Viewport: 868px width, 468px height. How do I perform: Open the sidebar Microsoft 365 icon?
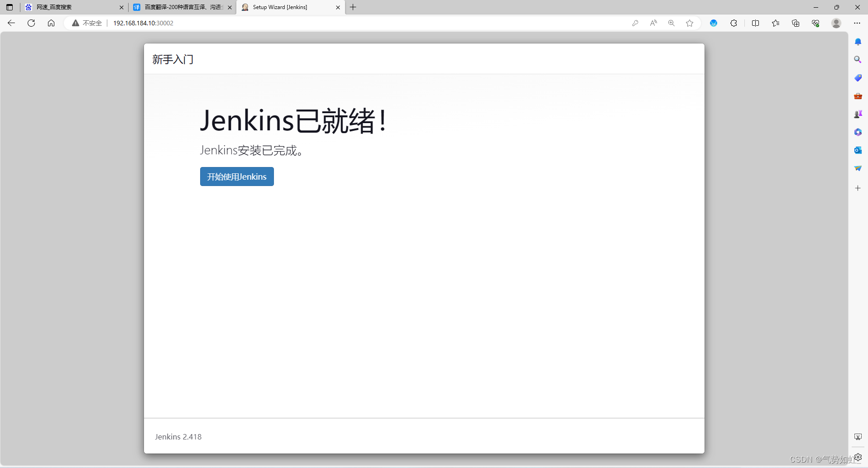click(858, 132)
